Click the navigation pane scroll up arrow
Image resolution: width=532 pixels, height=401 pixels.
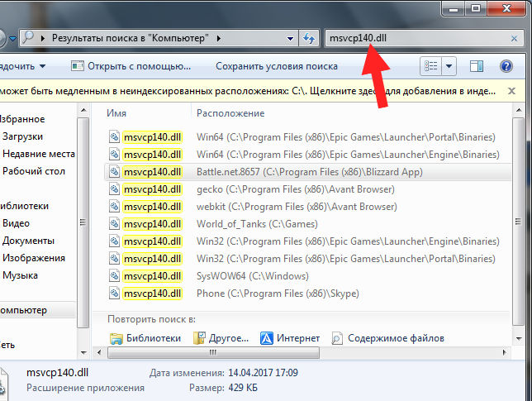(x=83, y=110)
